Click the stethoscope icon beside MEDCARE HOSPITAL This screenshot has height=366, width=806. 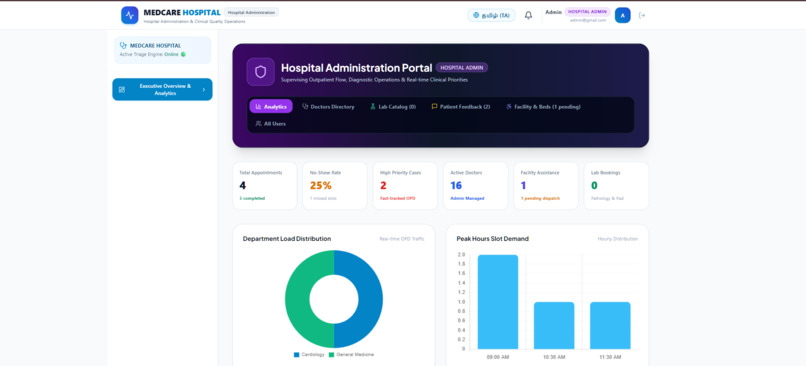123,46
